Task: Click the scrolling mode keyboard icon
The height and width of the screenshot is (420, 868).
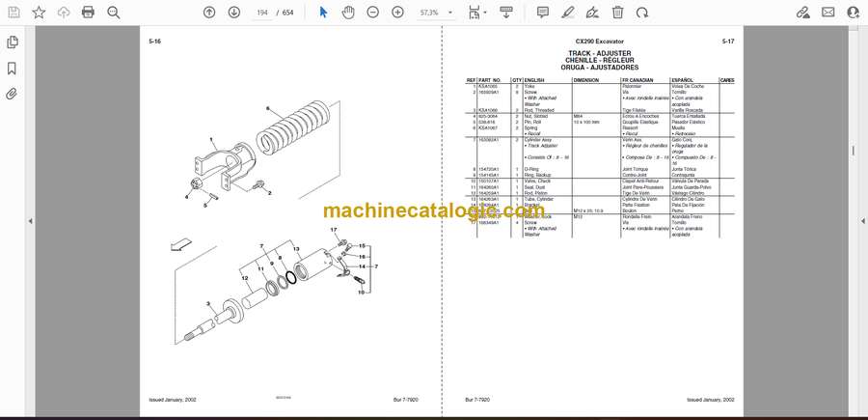Action: pos(506,13)
